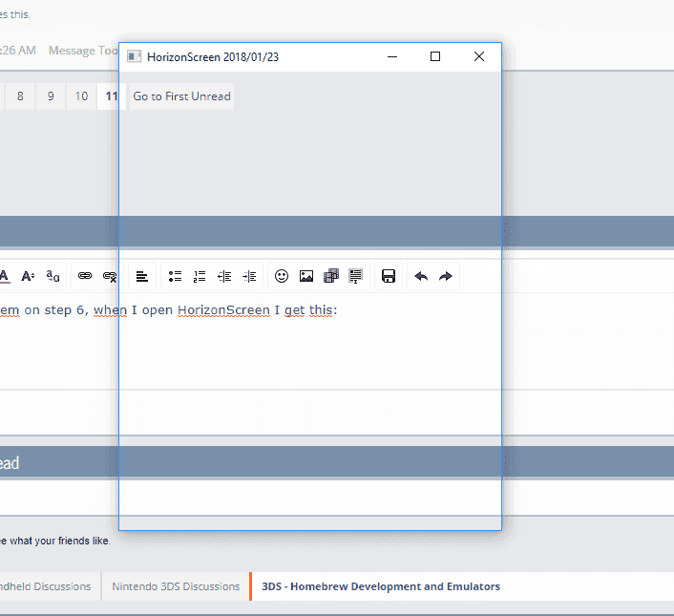Click the text alignment icon

[142, 276]
